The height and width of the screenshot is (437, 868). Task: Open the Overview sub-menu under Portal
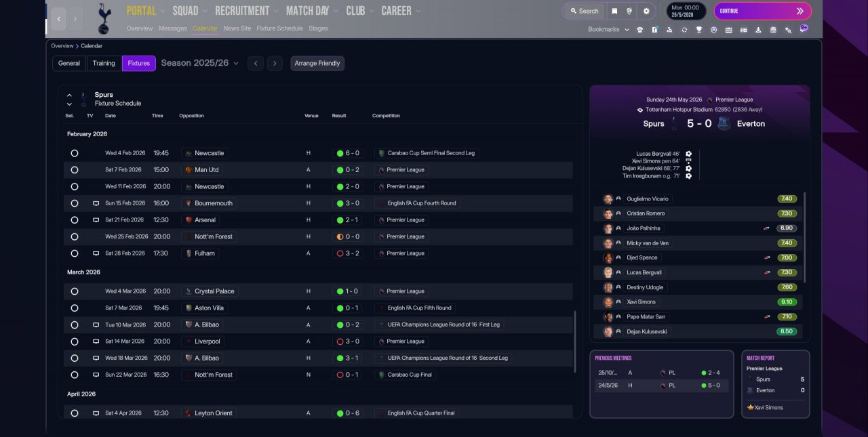coord(140,28)
